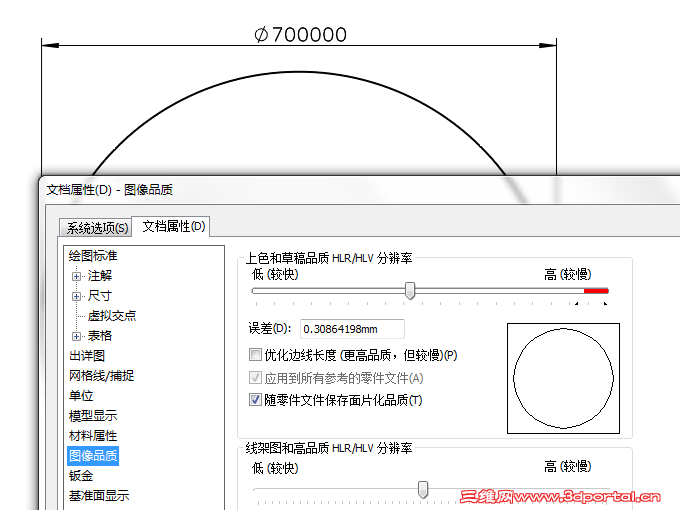Viewport: 680px width, 510px height.
Task: Open the 基准面显示 settings page
Action: click(x=99, y=495)
